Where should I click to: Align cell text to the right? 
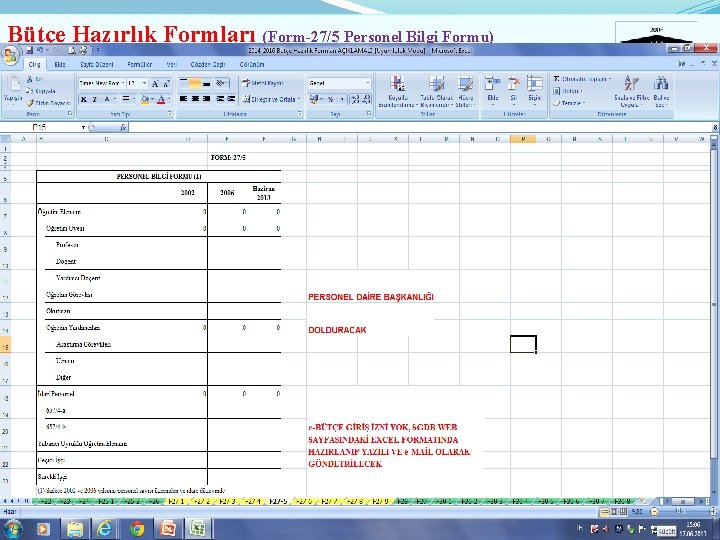[x=207, y=99]
